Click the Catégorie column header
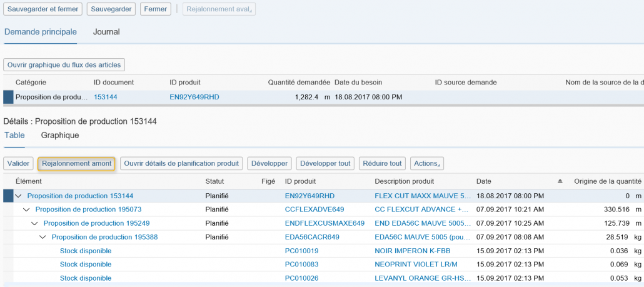Image resolution: width=644 pixels, height=287 pixels. click(31, 83)
